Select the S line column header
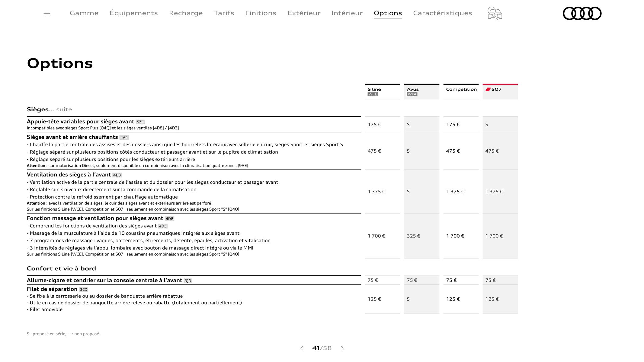The height and width of the screenshot is (362, 644). [382, 91]
